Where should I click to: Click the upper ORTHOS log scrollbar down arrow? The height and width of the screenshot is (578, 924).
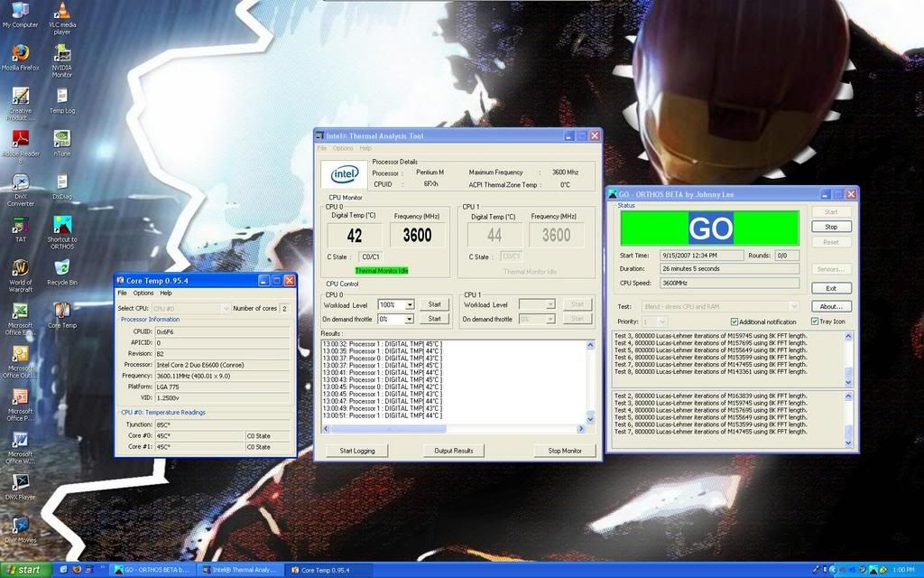click(848, 383)
